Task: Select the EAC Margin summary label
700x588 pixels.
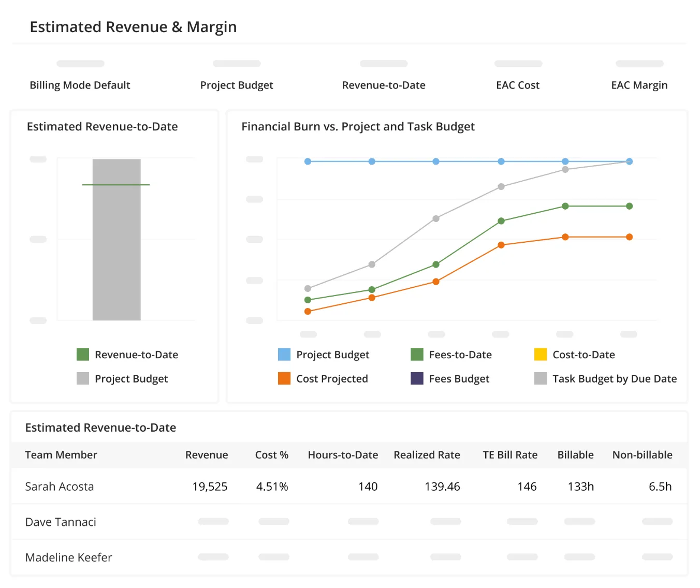Action: tap(639, 85)
